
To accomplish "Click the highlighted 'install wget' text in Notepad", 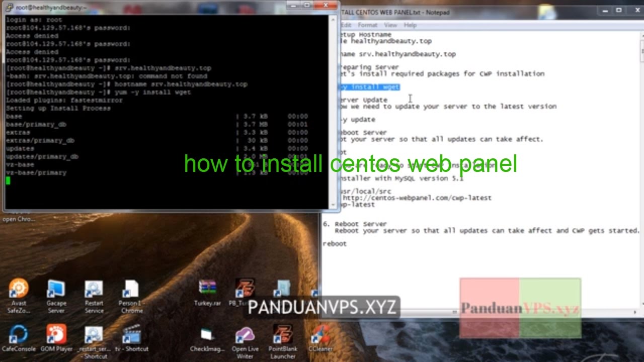I will [370, 87].
